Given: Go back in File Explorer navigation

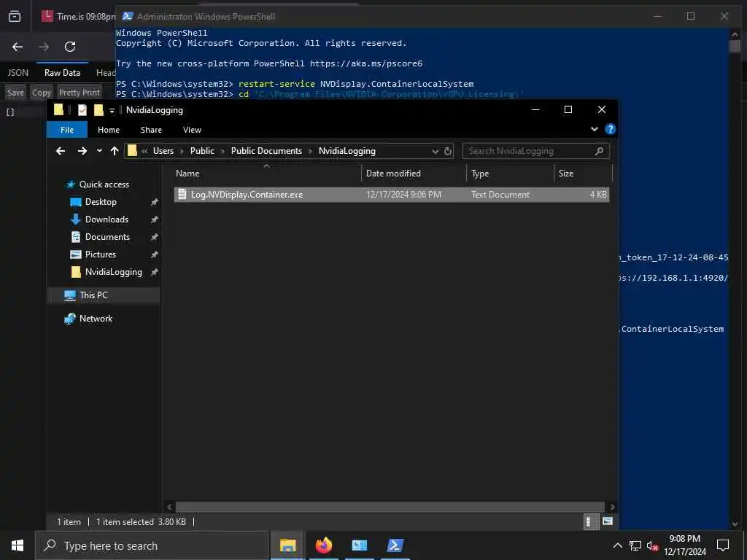Looking at the screenshot, I should 61,151.
